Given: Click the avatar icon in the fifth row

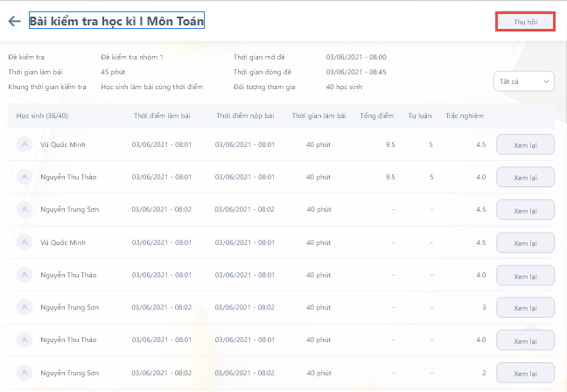Looking at the screenshot, I should [x=25, y=275].
